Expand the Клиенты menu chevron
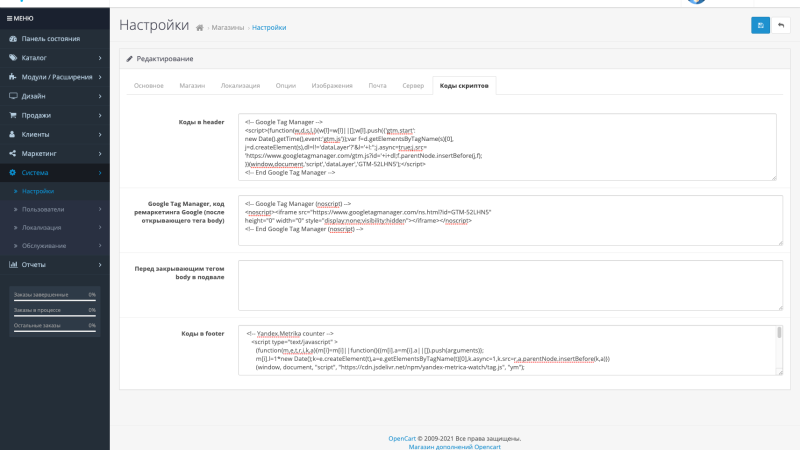800x450 pixels. [x=100, y=135]
